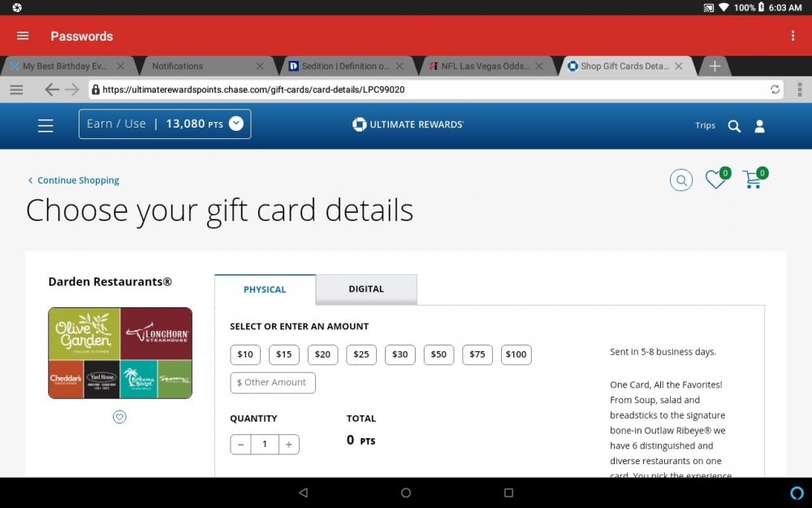Select the $10 amount
812x508 pixels.
pyautogui.click(x=245, y=354)
